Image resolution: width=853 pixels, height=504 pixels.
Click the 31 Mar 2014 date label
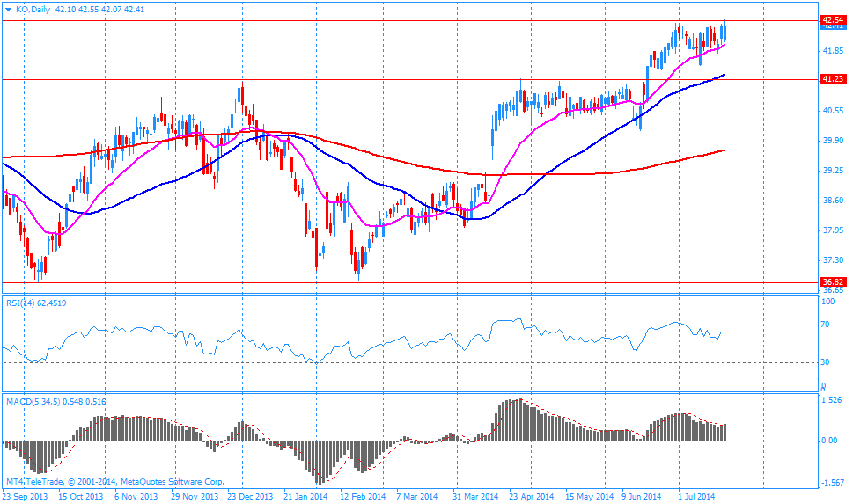[x=475, y=496]
